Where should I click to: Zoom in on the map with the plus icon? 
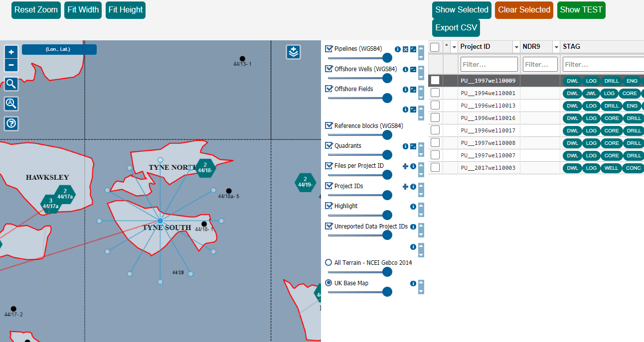[11, 51]
